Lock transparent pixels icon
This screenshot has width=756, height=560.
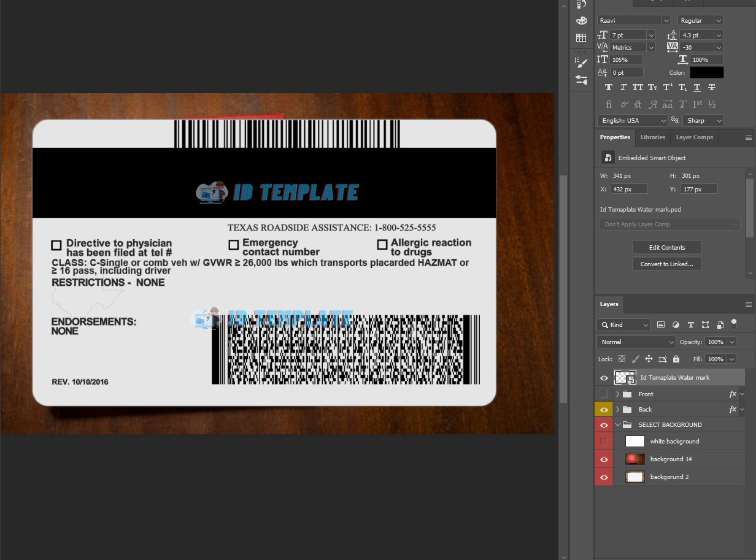point(622,359)
